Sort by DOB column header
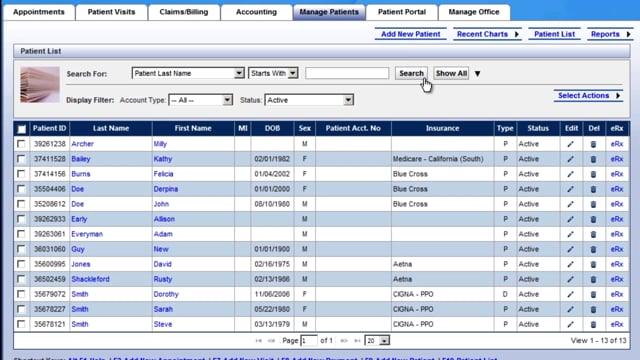Image resolution: width=640 pixels, height=360 pixels. (272, 128)
